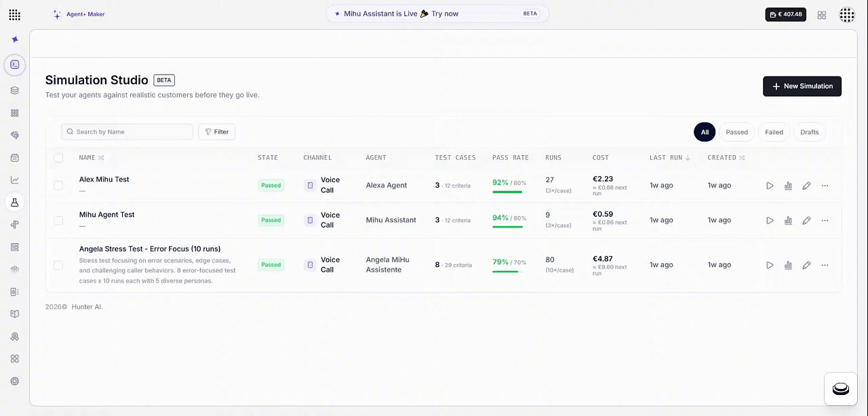Sort by the LAST RUN column
This screenshot has height=416, width=868.
670,157
